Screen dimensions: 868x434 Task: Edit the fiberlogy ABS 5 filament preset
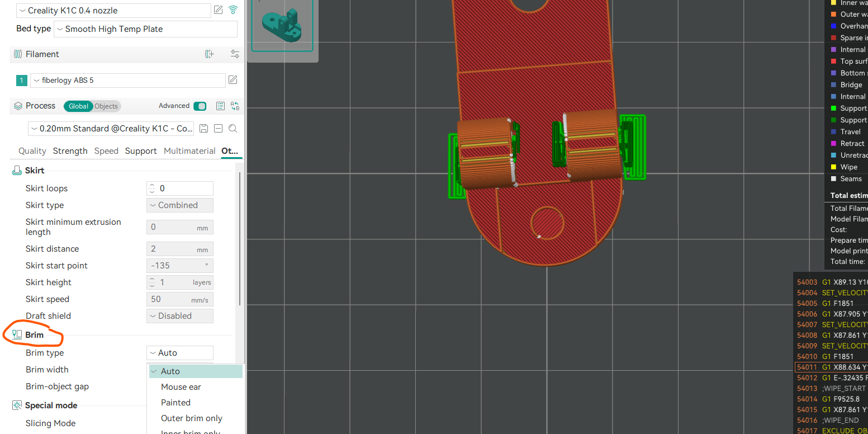(x=233, y=80)
